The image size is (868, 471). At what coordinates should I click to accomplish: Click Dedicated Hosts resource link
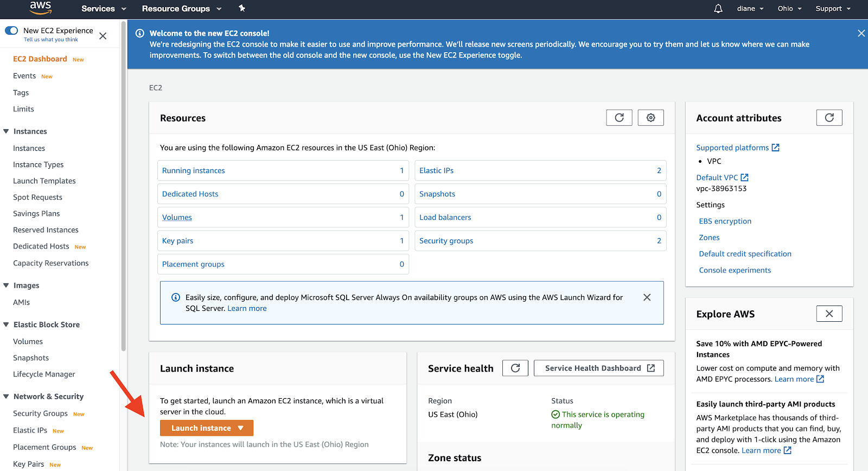[190, 194]
